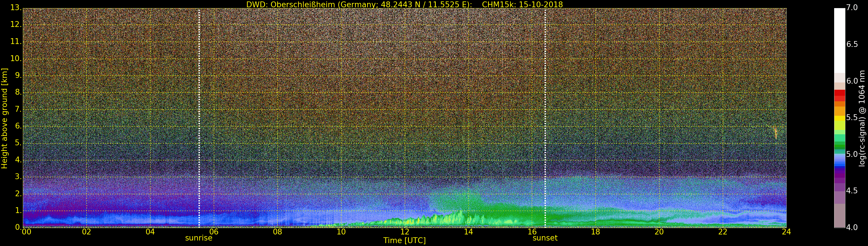The image size is (868, 246).
Task: Click the 'Height above ground [km]' axis label
Action: 4,118
